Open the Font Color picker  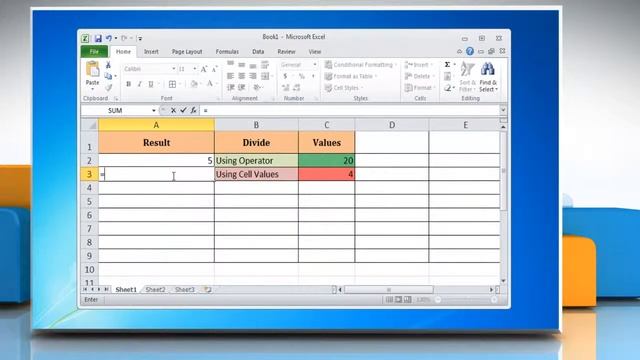[209, 84]
